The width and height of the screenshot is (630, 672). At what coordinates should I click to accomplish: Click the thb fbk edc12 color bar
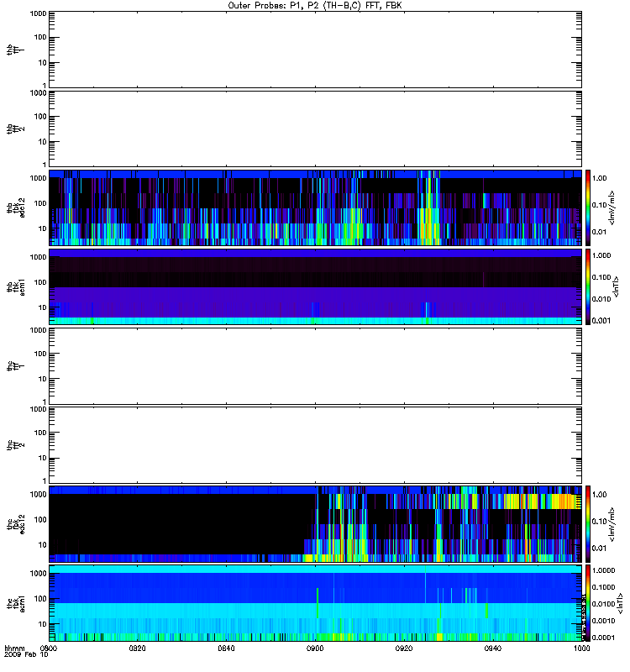point(588,207)
